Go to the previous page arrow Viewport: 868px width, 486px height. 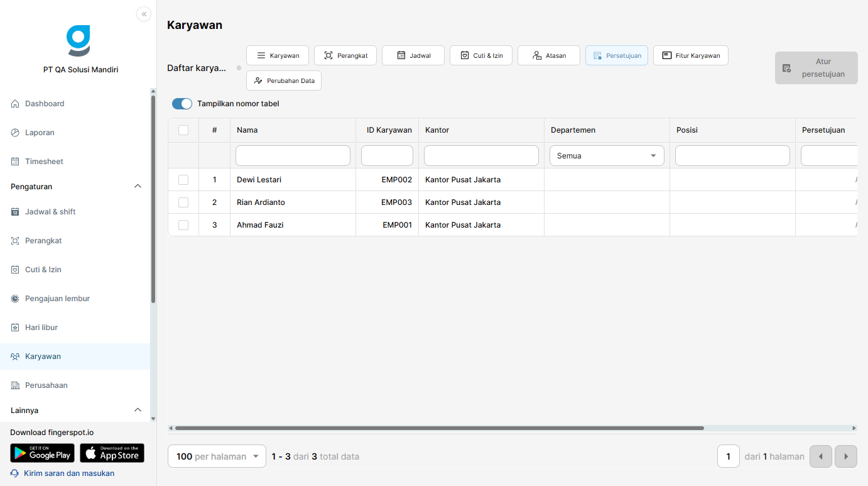click(x=821, y=456)
